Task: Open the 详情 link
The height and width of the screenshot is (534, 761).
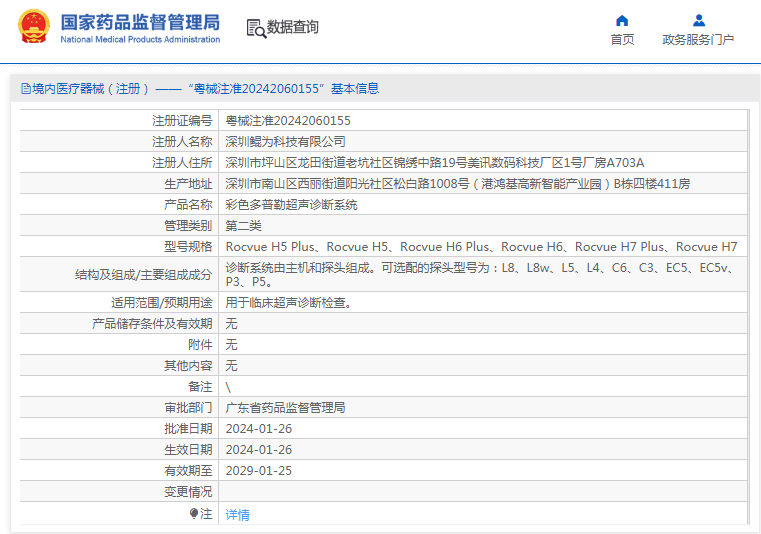Action: pos(237,515)
